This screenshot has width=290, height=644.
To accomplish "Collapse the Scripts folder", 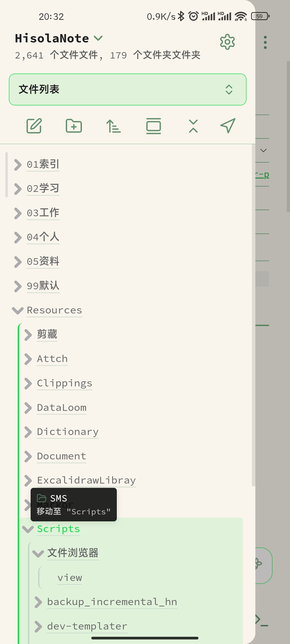I will [28, 529].
